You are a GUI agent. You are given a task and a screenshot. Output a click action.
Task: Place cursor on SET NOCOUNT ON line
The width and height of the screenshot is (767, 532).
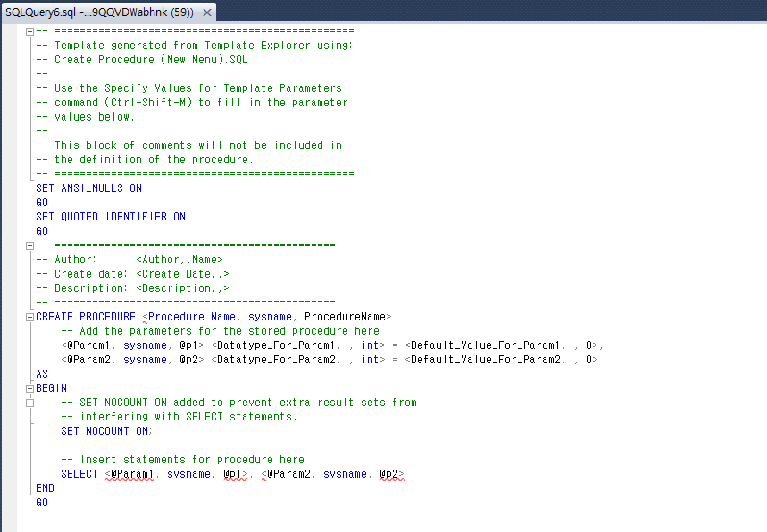click(x=106, y=431)
